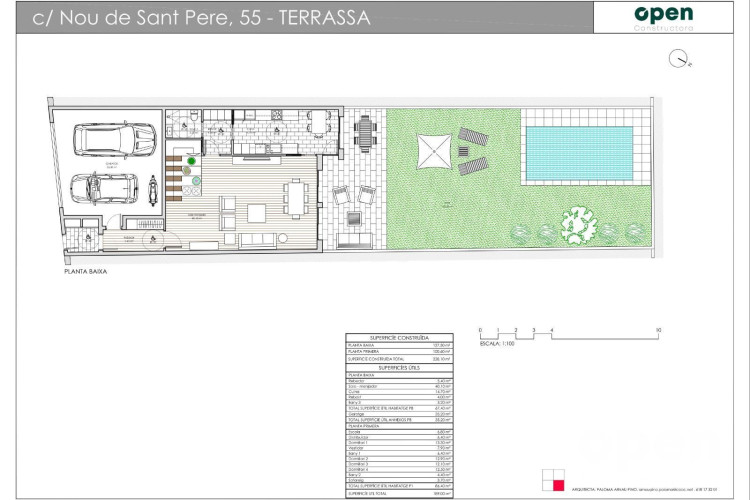Viewport: 750px width, 500px height.
Task: Click the north arrow compass symbol
Action: tap(683, 61)
